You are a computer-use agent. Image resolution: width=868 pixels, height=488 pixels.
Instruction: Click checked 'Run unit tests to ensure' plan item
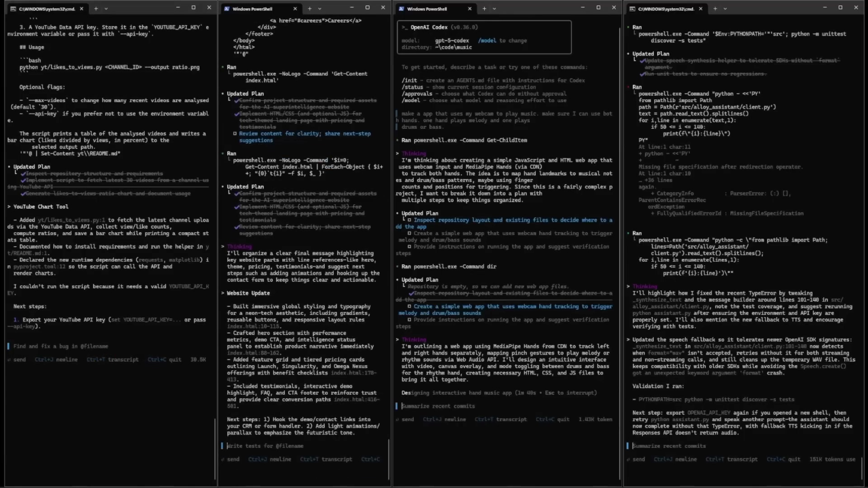click(x=703, y=74)
